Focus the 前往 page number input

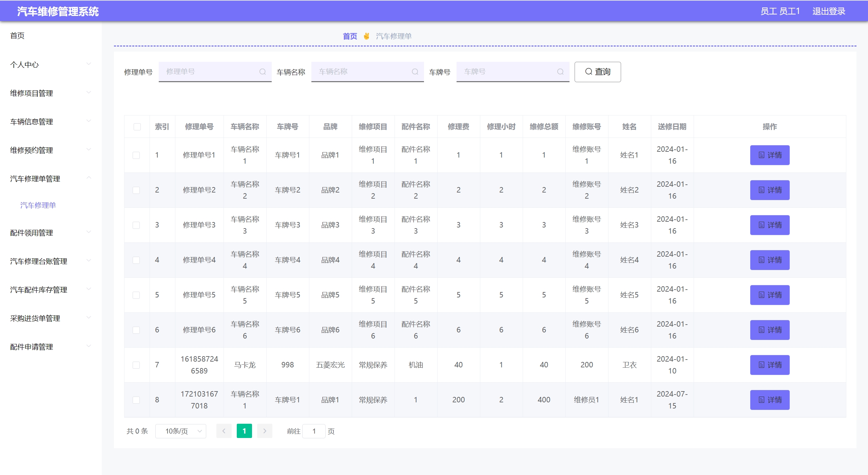point(314,431)
